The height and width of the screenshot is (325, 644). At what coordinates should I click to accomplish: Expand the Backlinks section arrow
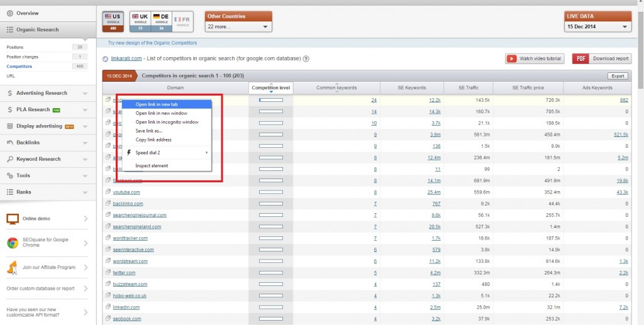pyautogui.click(x=85, y=143)
